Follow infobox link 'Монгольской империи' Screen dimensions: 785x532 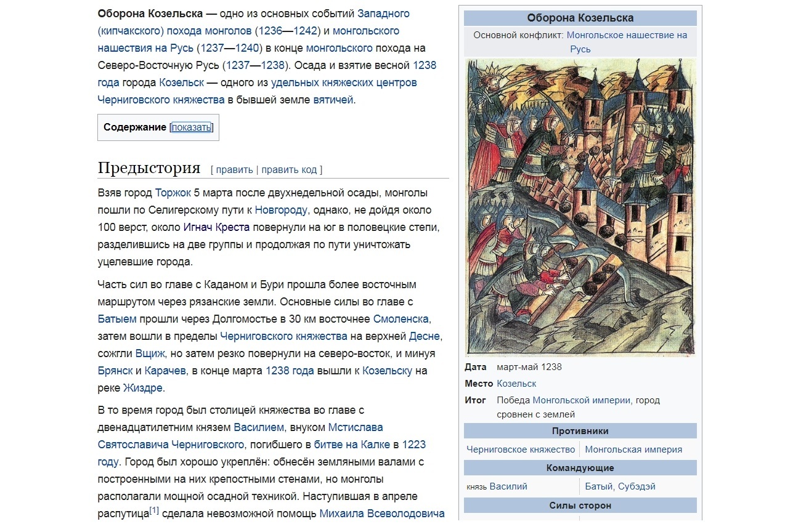[x=582, y=400]
